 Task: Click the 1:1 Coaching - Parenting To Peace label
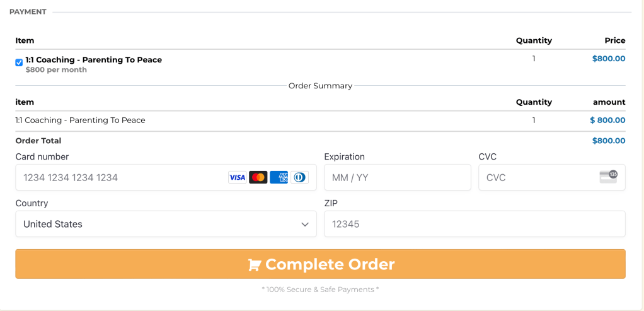click(94, 60)
